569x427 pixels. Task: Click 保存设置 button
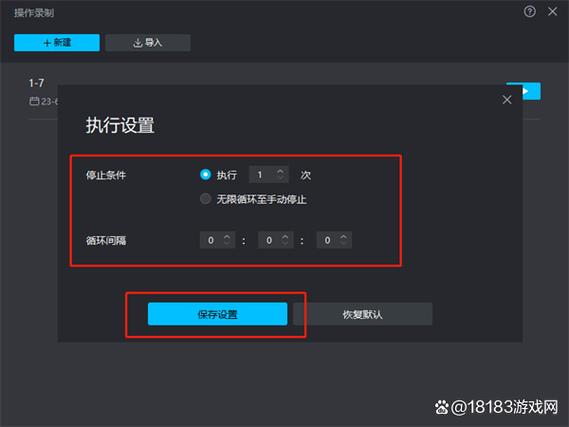pyautogui.click(x=217, y=314)
